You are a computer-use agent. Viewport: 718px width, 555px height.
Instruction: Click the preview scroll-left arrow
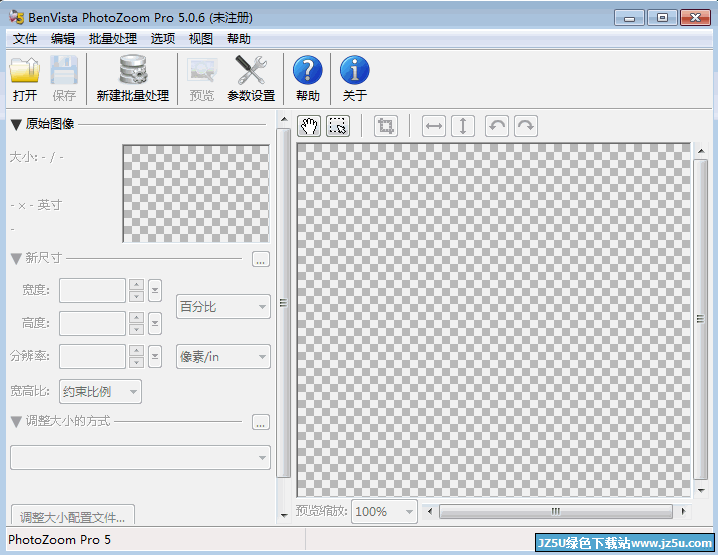[x=430, y=511]
